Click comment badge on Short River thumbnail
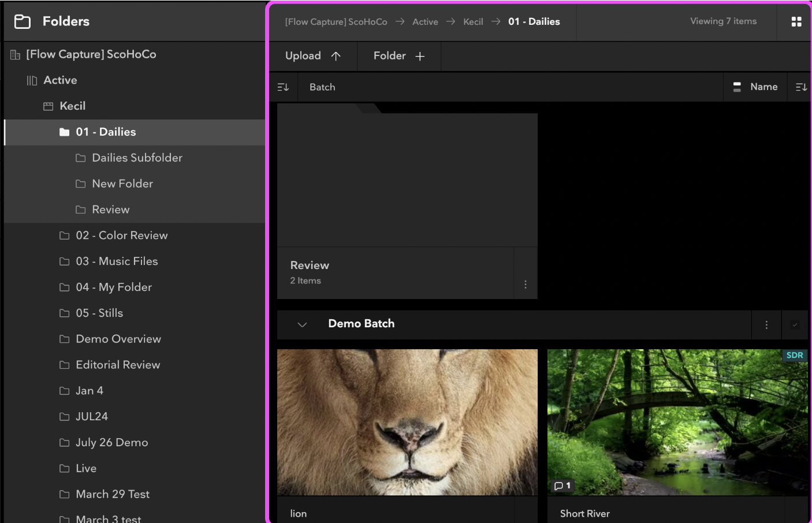 click(x=562, y=486)
